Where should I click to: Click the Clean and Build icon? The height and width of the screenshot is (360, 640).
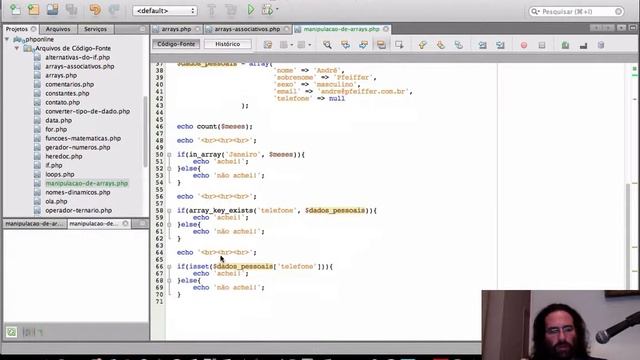[x=231, y=10]
